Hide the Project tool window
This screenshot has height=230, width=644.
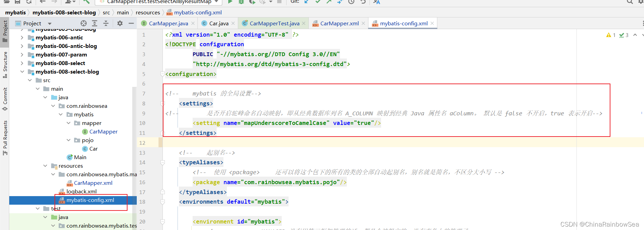pyautogui.click(x=131, y=23)
